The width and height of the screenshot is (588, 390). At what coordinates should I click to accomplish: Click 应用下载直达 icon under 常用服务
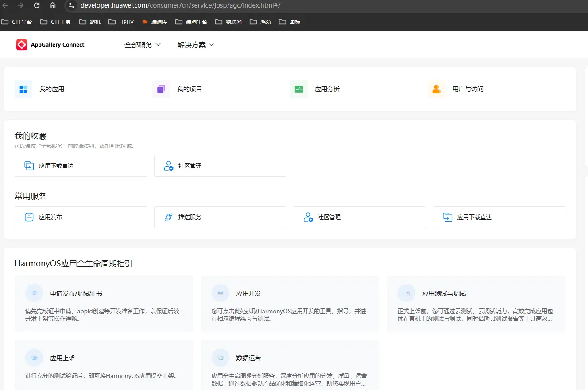pos(447,217)
